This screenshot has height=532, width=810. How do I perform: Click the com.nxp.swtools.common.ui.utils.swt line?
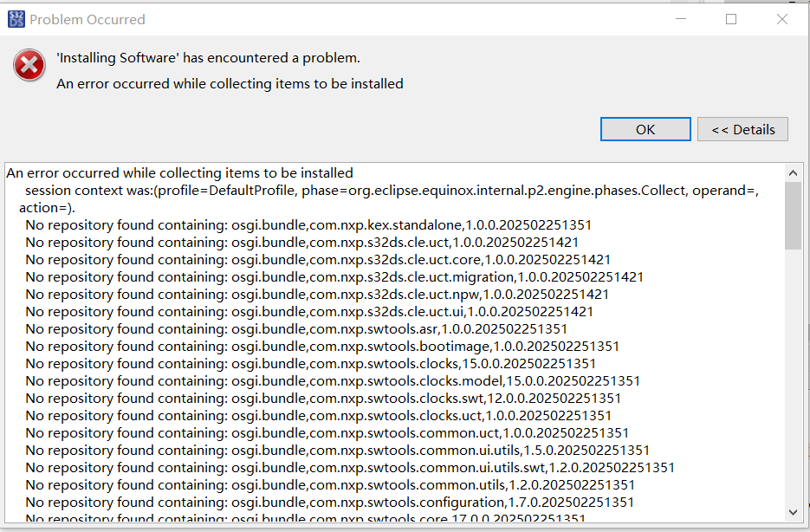(x=350, y=467)
